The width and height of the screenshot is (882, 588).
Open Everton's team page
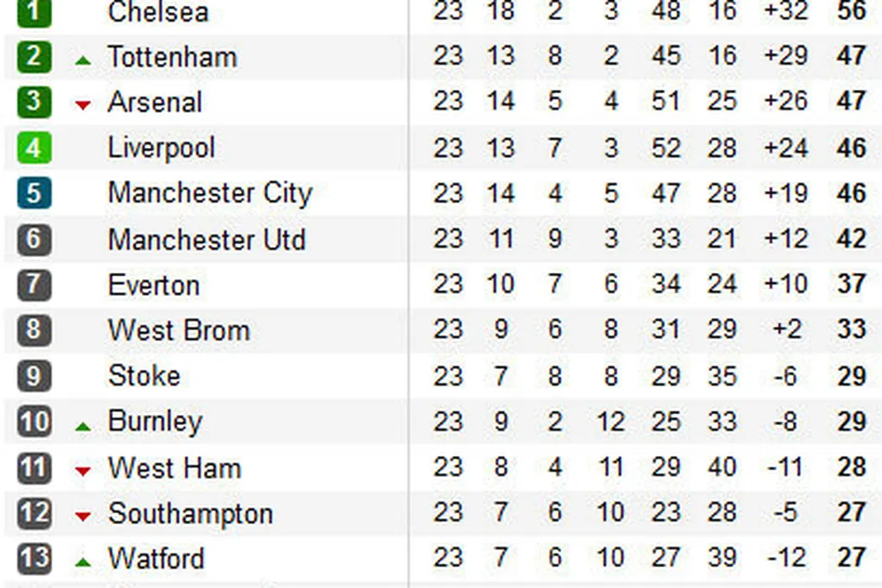(154, 285)
